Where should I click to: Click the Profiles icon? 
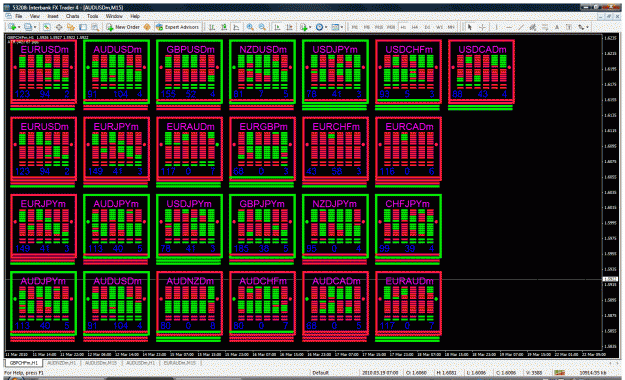(x=28, y=27)
